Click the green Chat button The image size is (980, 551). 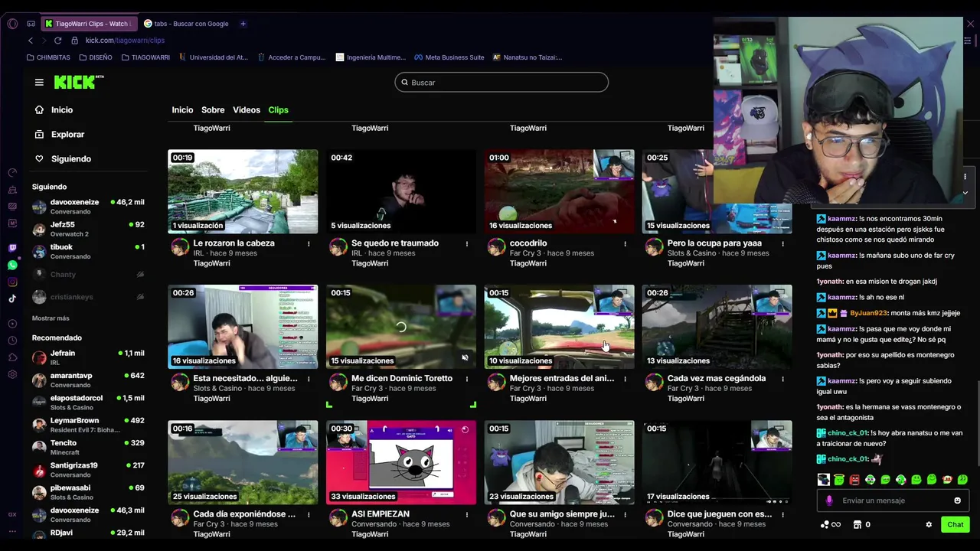coord(955,524)
